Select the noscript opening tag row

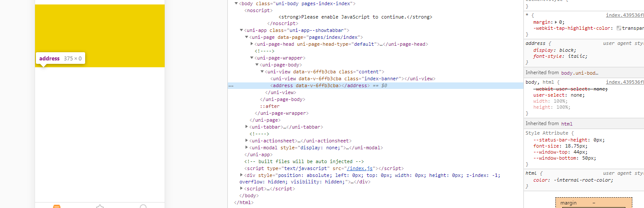pos(258,10)
